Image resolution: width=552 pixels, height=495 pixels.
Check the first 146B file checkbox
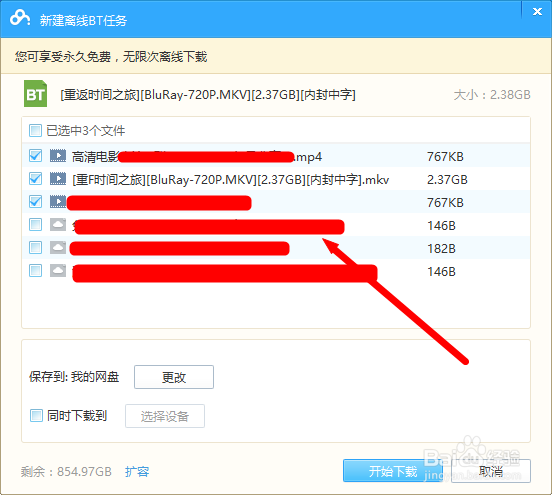[x=35, y=225]
